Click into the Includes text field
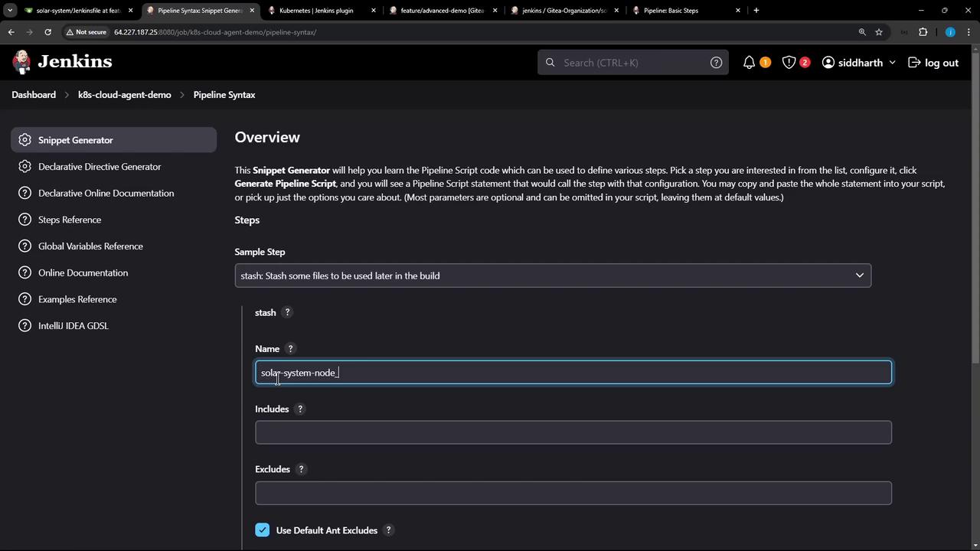980x551 pixels. [x=573, y=432]
